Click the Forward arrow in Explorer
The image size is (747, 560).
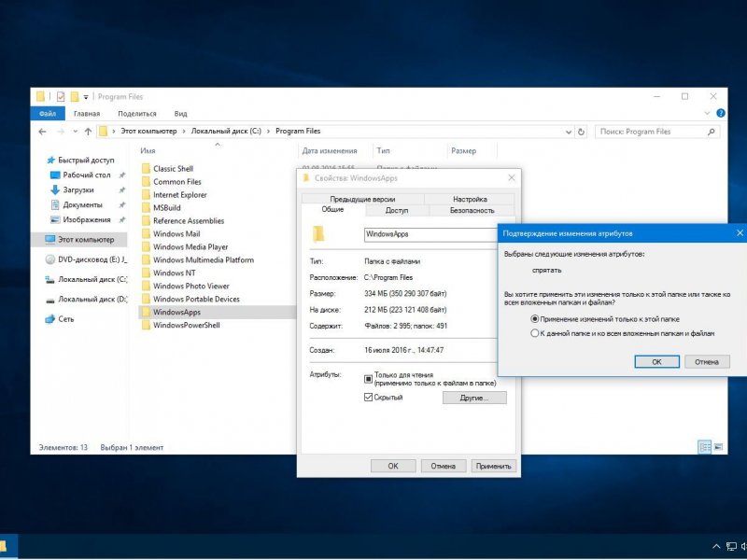coord(61,132)
